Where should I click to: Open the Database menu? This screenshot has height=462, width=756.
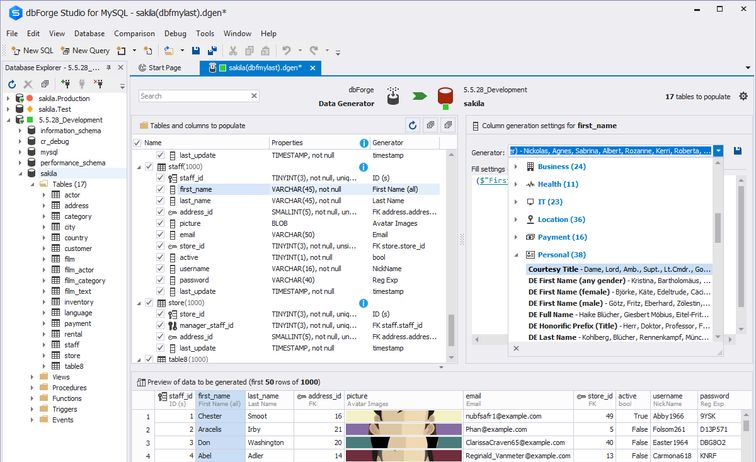pos(89,33)
